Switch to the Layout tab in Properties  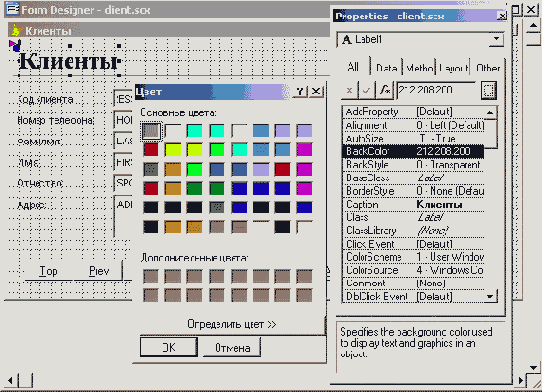tap(453, 67)
